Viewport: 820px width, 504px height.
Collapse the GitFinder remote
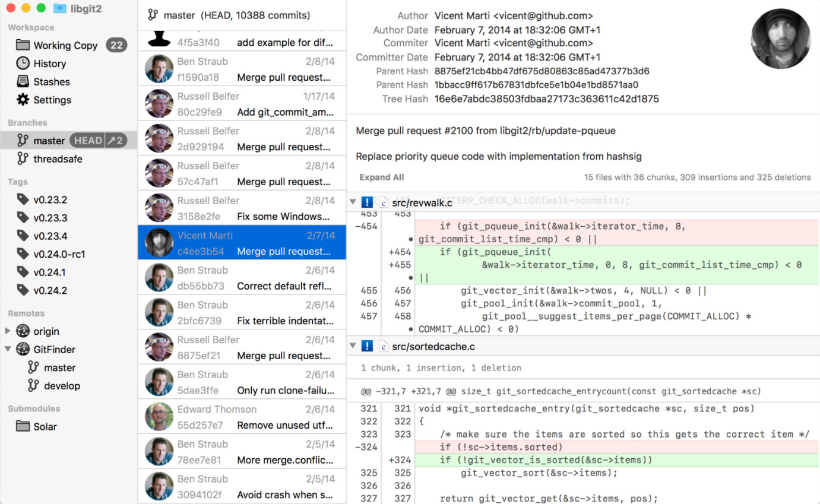click(8, 349)
